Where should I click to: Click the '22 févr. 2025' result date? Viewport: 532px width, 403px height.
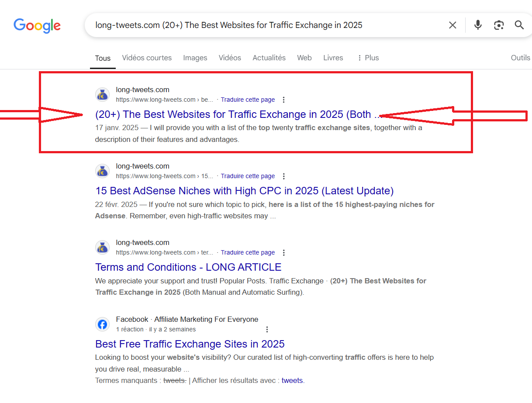tap(116, 204)
